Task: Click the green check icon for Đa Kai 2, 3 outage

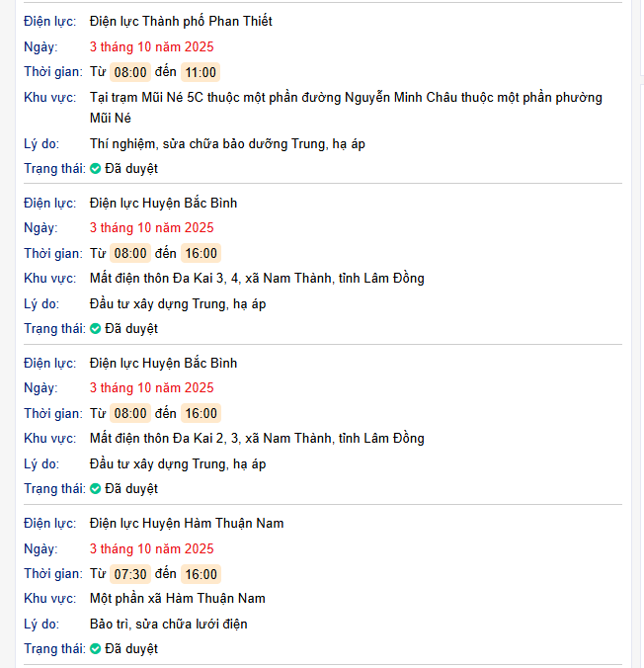Action: coord(96,489)
